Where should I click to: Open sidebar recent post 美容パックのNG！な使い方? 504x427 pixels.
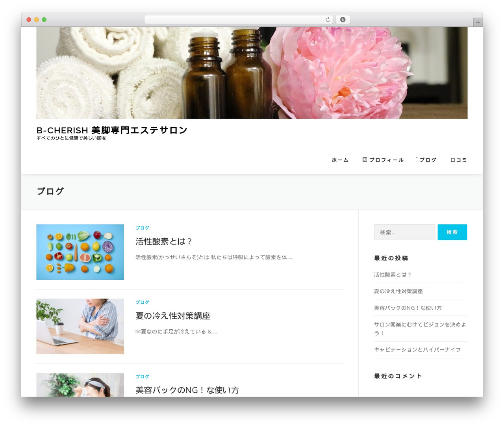point(408,308)
